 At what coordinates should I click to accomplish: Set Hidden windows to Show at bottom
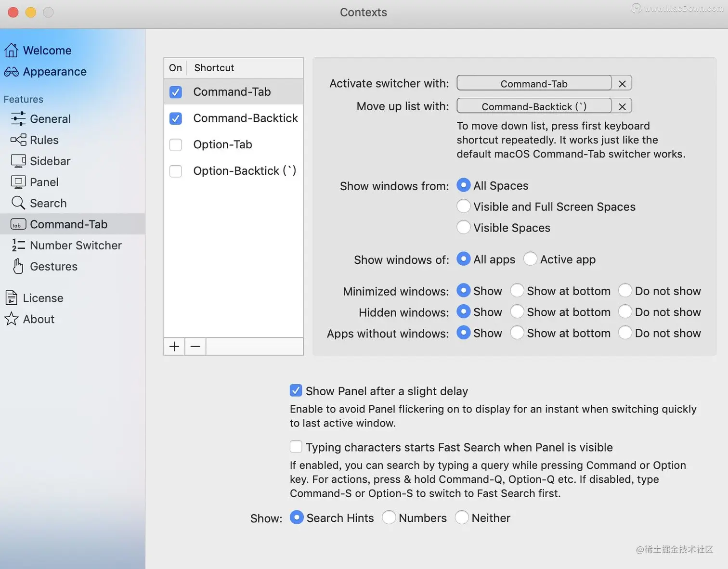(x=517, y=311)
